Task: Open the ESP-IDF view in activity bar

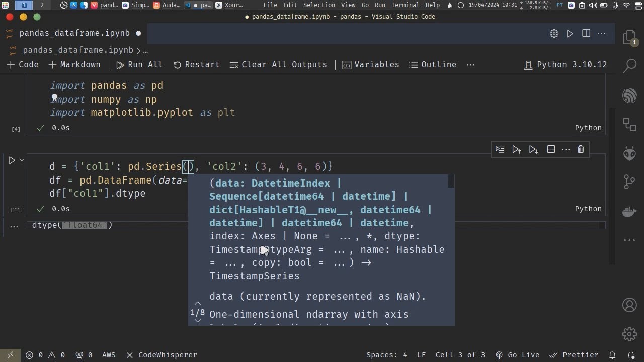Action: click(x=629, y=95)
